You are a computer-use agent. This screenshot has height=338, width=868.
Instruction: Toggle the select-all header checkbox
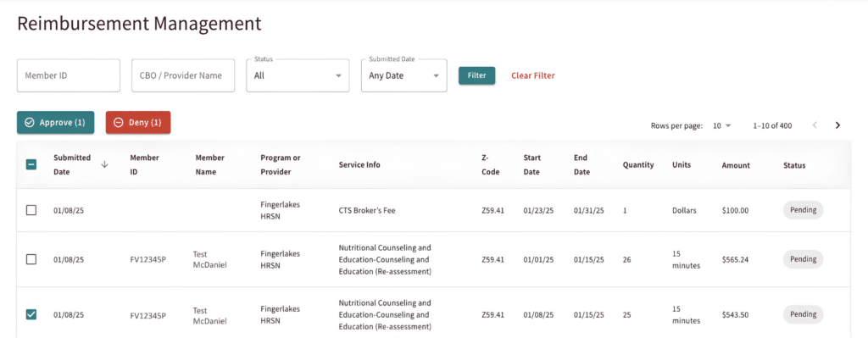[x=31, y=165]
